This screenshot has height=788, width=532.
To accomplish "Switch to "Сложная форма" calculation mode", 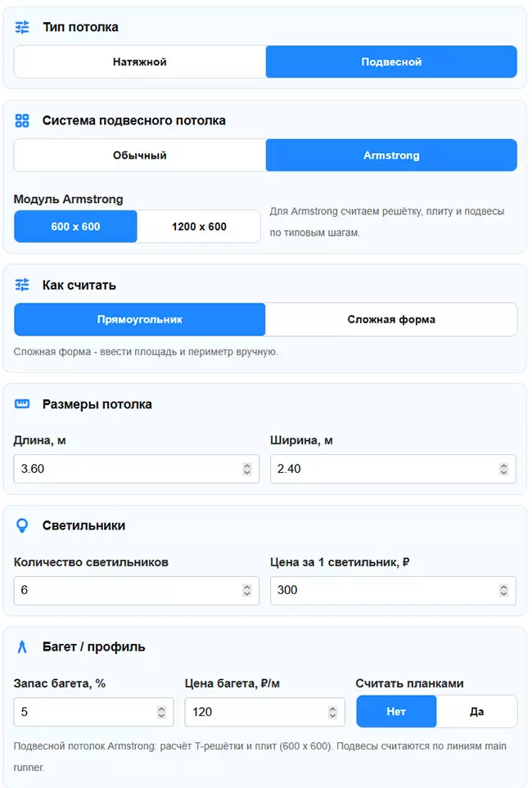I will 391,319.
